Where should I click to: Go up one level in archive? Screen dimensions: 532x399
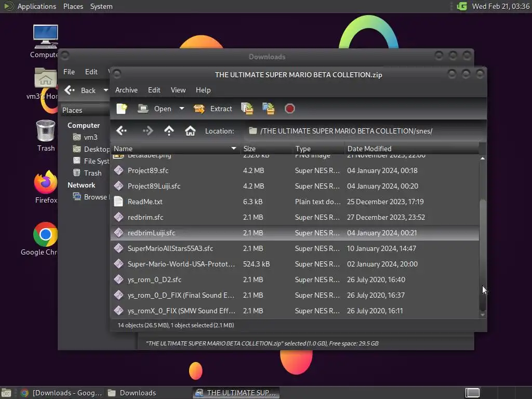point(169,130)
